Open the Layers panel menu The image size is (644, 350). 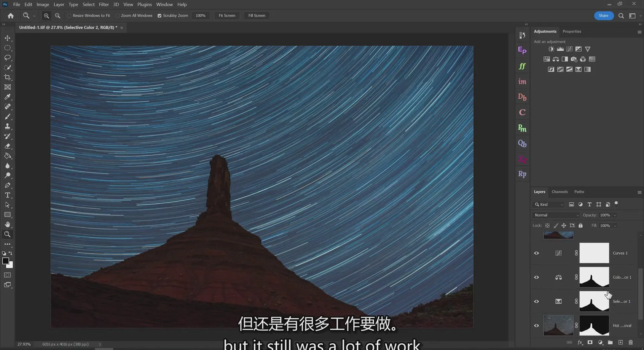click(639, 192)
